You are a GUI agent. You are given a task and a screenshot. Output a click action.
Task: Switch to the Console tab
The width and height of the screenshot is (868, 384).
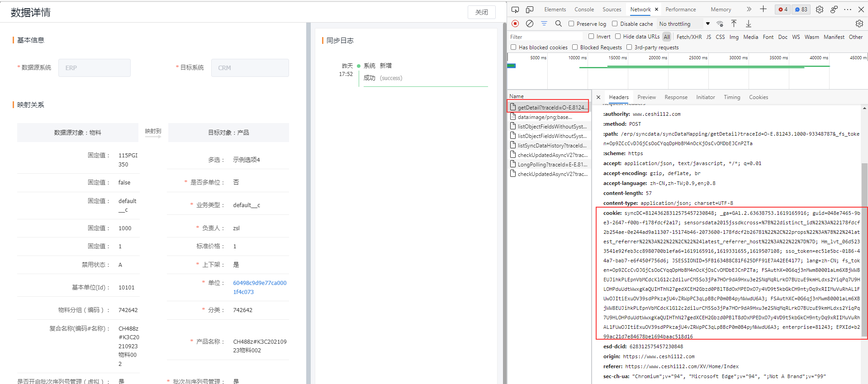(584, 9)
